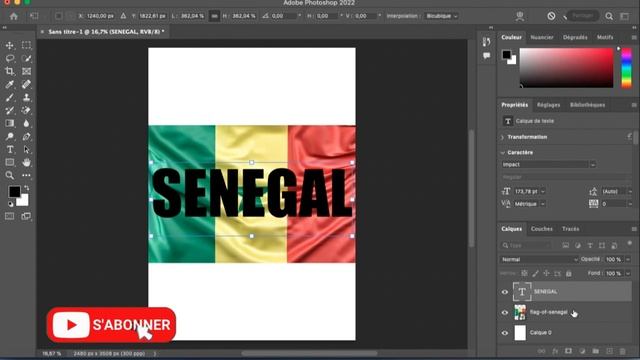Open the Opacité value dropdown arrow
Viewport: 640px width, 360px height.
click(628, 259)
